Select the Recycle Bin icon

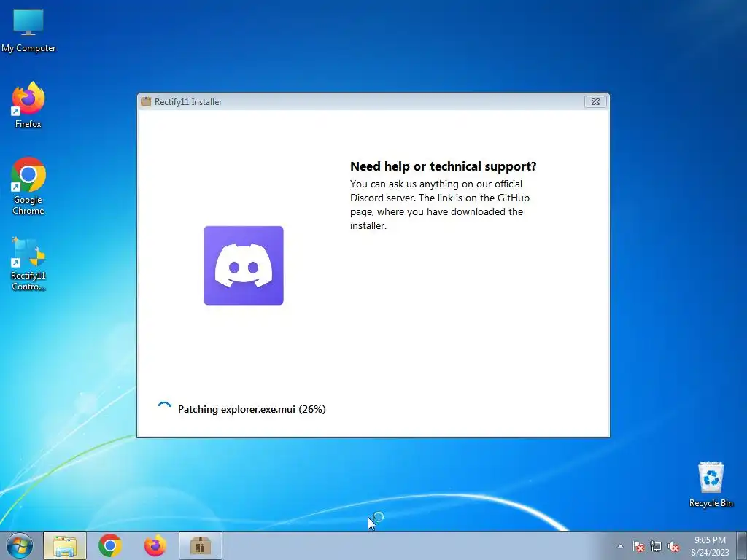coord(711,484)
